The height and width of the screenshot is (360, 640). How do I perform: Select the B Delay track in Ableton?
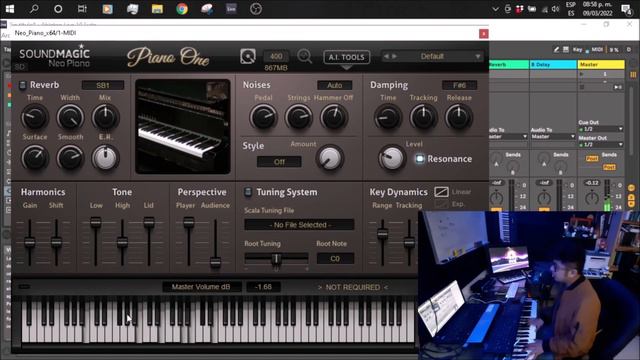click(553, 64)
